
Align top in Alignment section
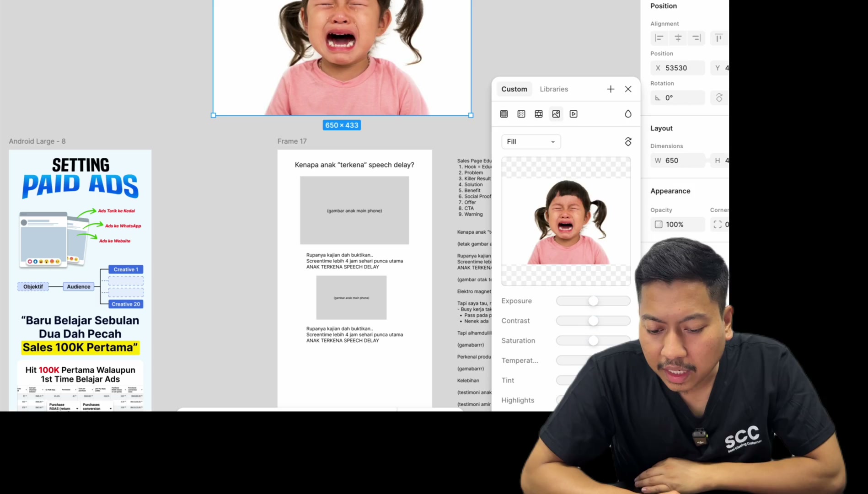point(719,38)
